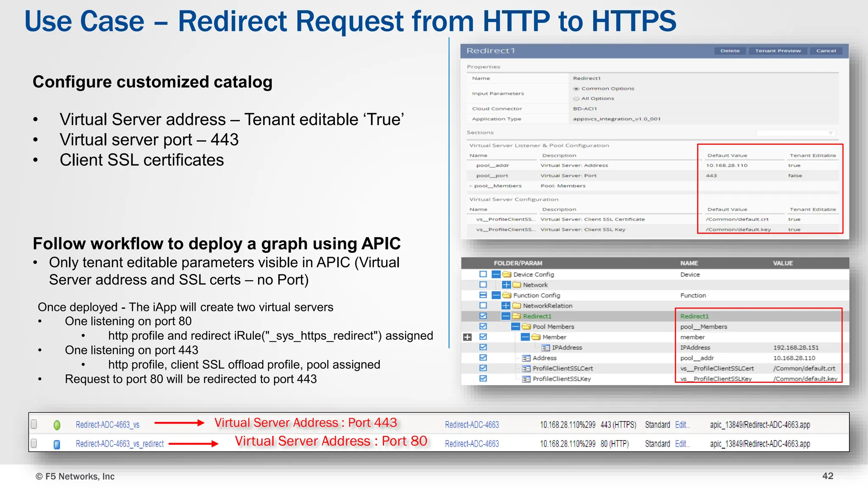The height and width of the screenshot is (488, 868).
Task: Click the Pool Members folder icon
Action: coord(526,326)
